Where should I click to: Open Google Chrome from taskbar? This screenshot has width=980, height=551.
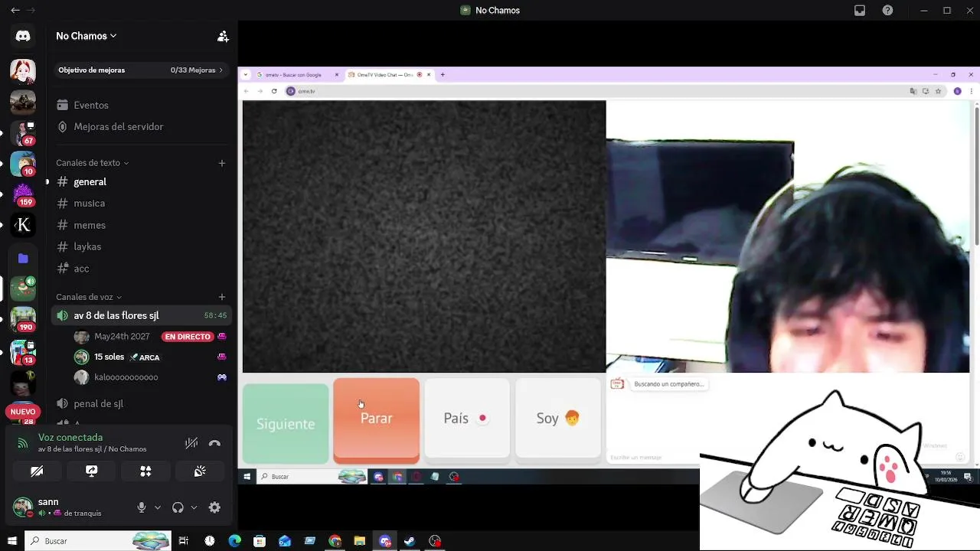335,541
